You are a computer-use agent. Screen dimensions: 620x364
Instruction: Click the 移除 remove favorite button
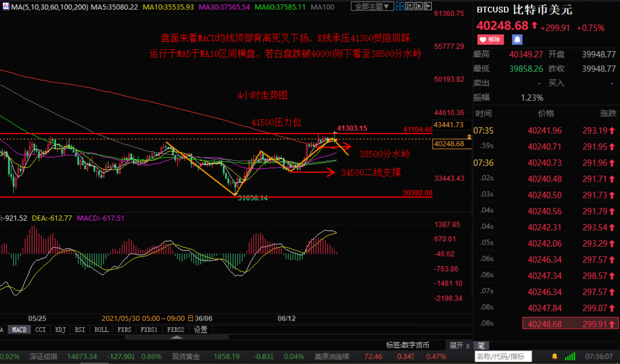coord(490,39)
